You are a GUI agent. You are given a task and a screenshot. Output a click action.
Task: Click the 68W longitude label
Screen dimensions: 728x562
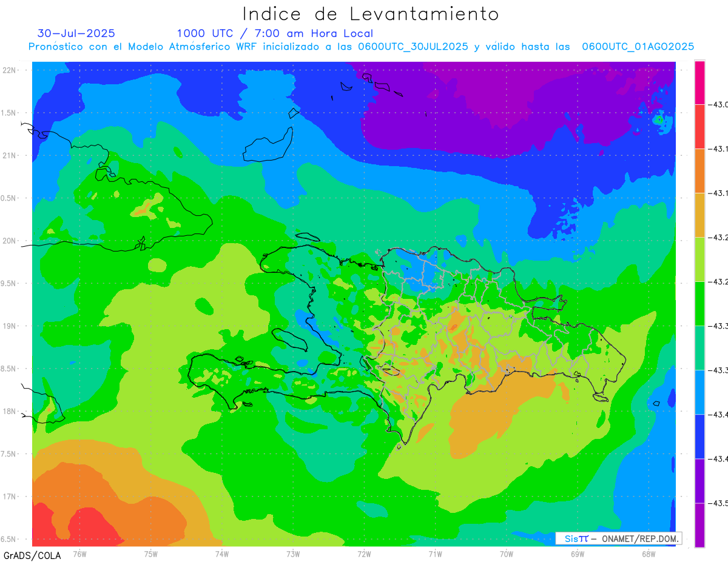[x=649, y=554]
